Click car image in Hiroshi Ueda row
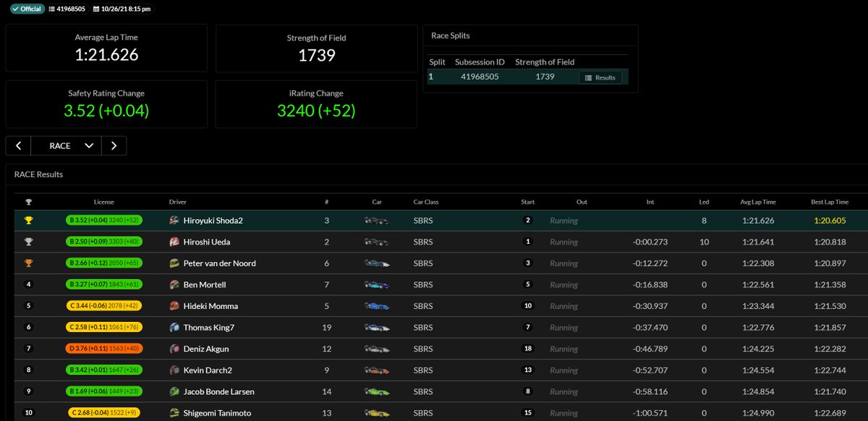 377,242
